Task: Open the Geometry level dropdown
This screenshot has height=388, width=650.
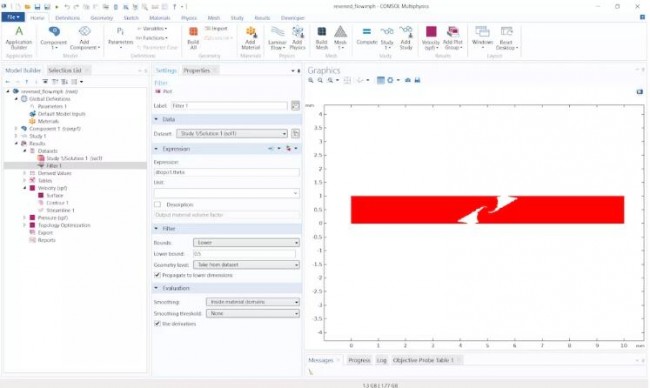Action: pos(246,264)
